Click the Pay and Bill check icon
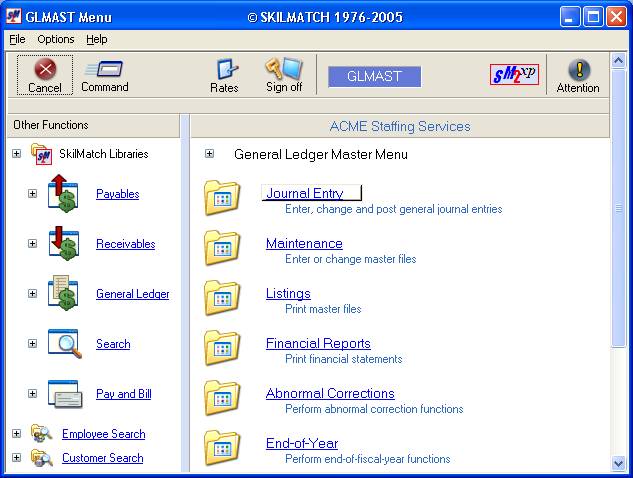This screenshot has width=633, height=478. pyautogui.click(x=65, y=394)
